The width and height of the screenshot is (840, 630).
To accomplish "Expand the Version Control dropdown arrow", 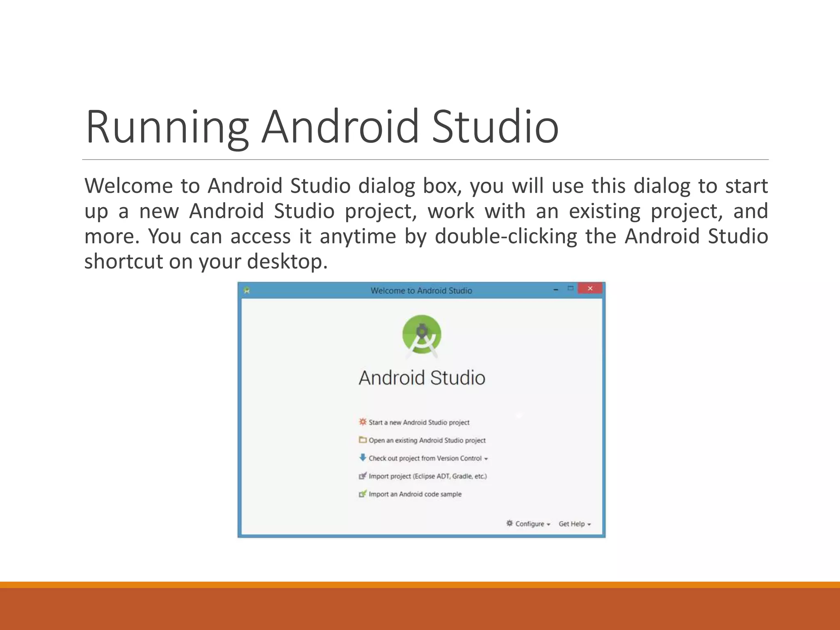I will click(486, 459).
